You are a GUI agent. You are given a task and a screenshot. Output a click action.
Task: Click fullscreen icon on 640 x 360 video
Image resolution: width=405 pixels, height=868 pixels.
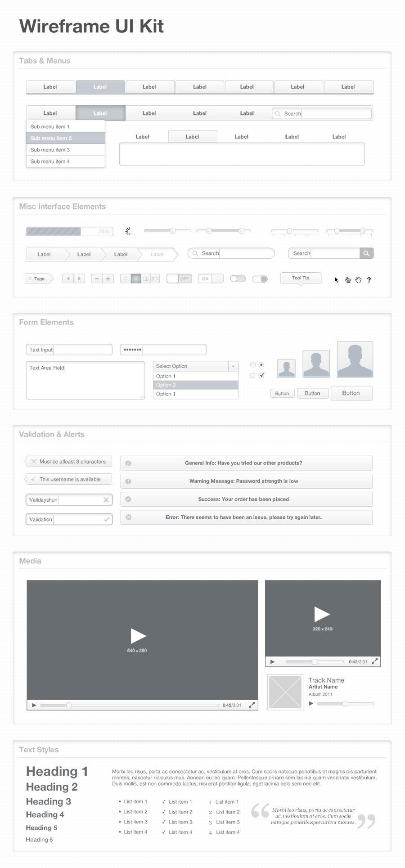click(252, 705)
